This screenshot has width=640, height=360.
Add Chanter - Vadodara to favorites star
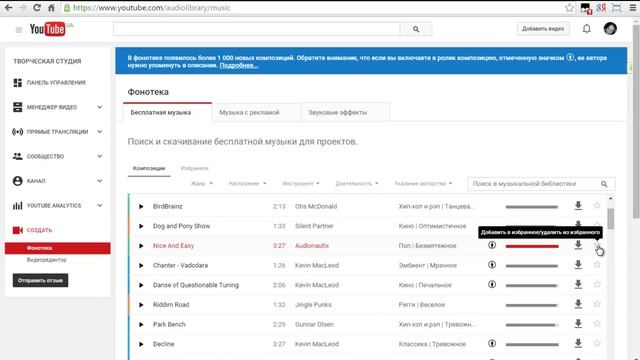597,265
